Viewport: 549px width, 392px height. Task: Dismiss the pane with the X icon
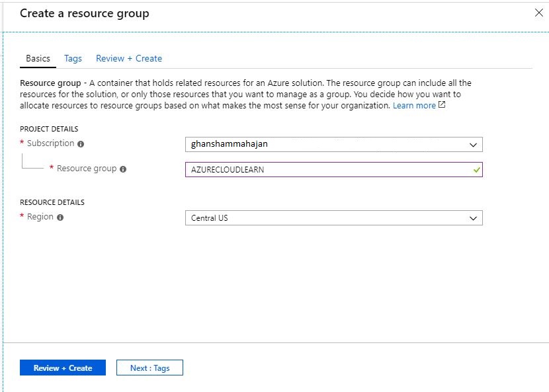538,13
